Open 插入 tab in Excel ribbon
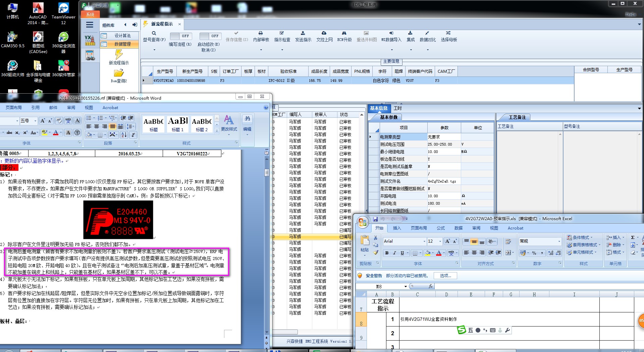Image resolution: width=644 pixels, height=352 pixels. 397,228
